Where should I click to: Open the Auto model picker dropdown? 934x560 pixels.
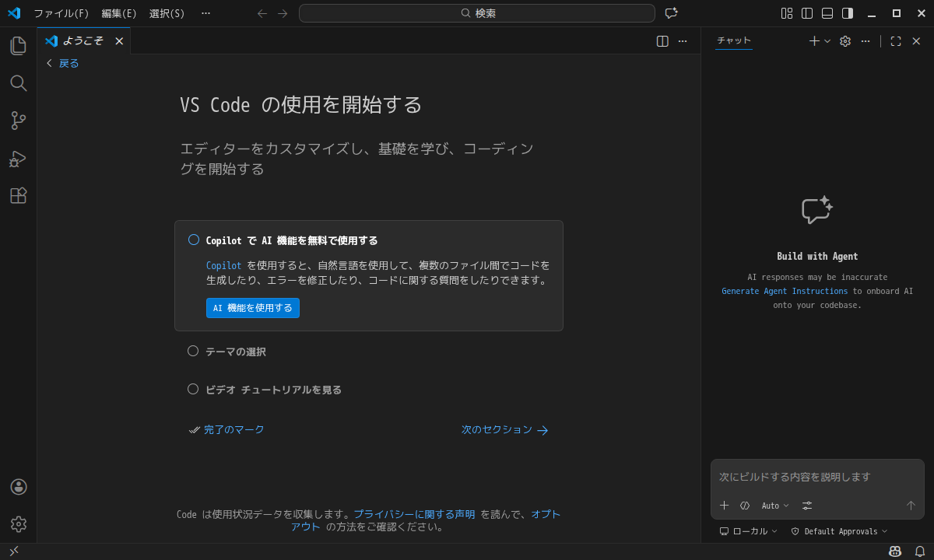click(x=775, y=506)
